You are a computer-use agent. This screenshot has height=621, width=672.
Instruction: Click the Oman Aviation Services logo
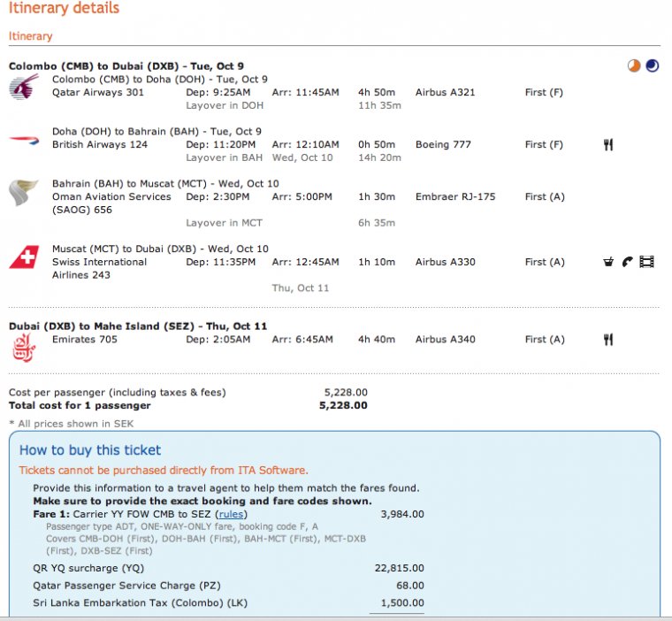[23, 193]
